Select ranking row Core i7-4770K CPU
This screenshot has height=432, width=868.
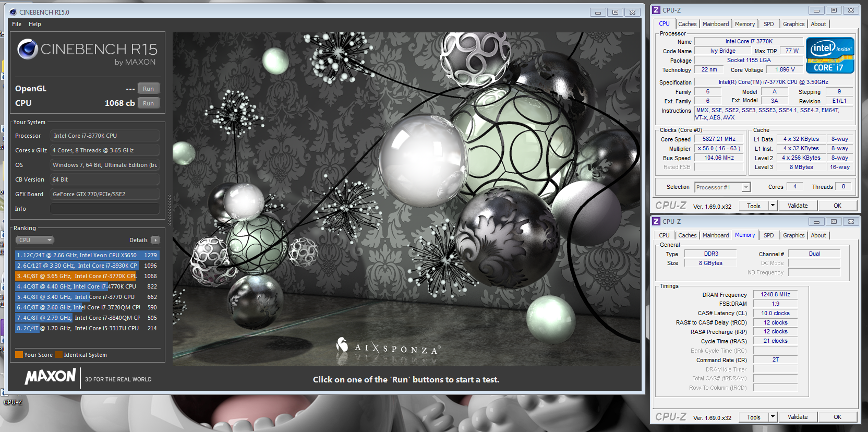87,286
